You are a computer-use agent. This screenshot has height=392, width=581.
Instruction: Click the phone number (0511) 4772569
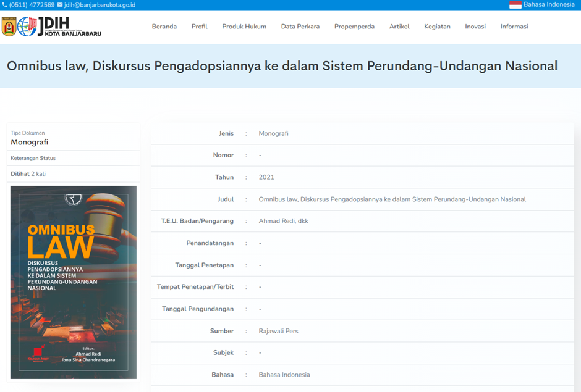pos(32,5)
